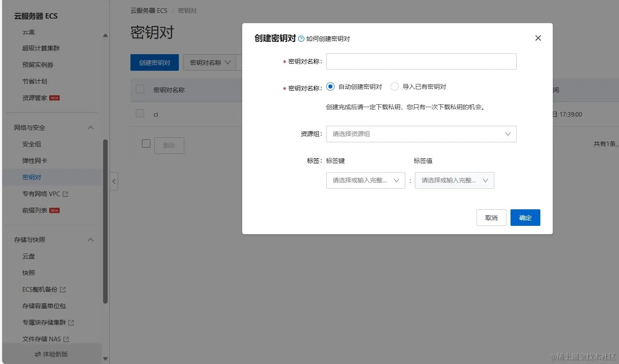Open 安全组 in the sidebar
Viewport: 619px width, 364px height.
(31, 144)
